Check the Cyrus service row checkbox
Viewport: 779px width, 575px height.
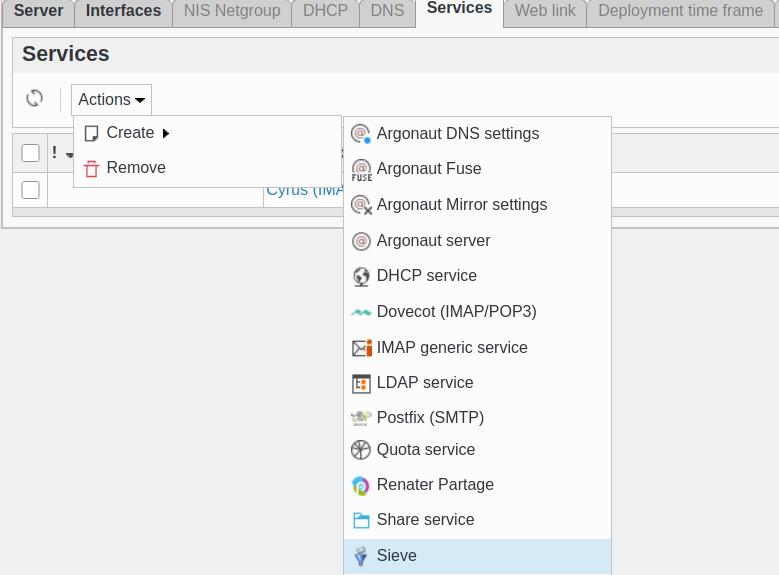point(30,190)
